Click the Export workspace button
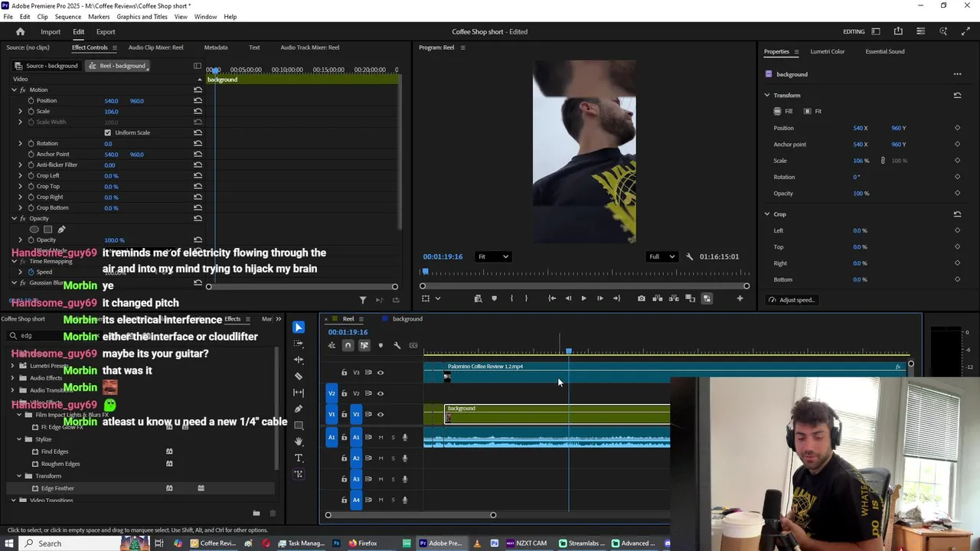This screenshot has height=551, width=980. pyautogui.click(x=106, y=32)
